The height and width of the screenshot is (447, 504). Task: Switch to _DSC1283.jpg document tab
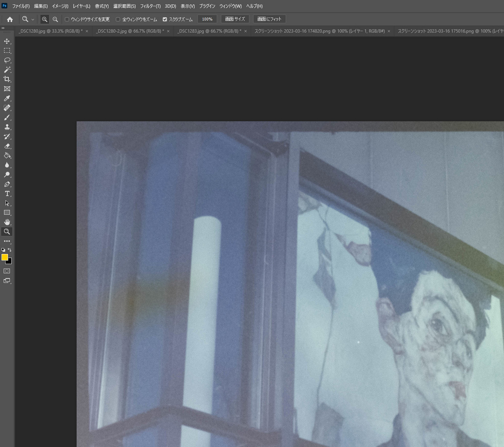pos(209,31)
